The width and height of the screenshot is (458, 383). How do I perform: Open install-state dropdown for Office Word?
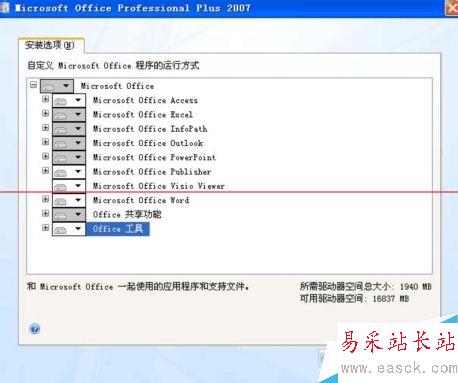click(69, 200)
